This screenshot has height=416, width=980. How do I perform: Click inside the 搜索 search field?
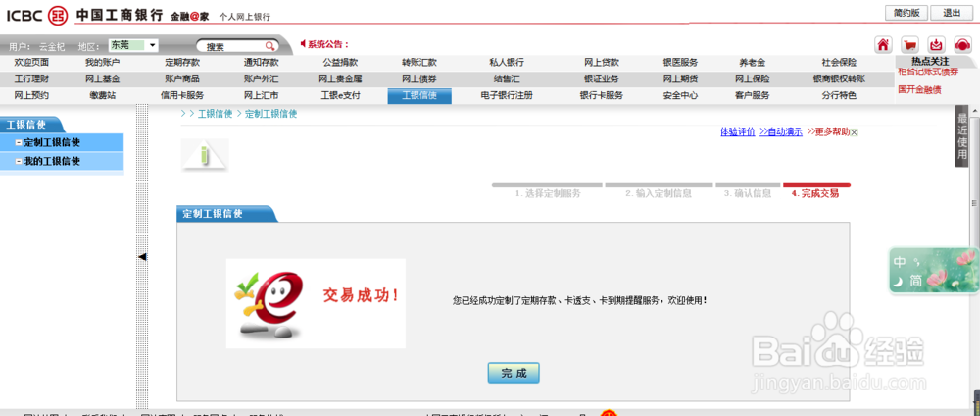[x=231, y=46]
